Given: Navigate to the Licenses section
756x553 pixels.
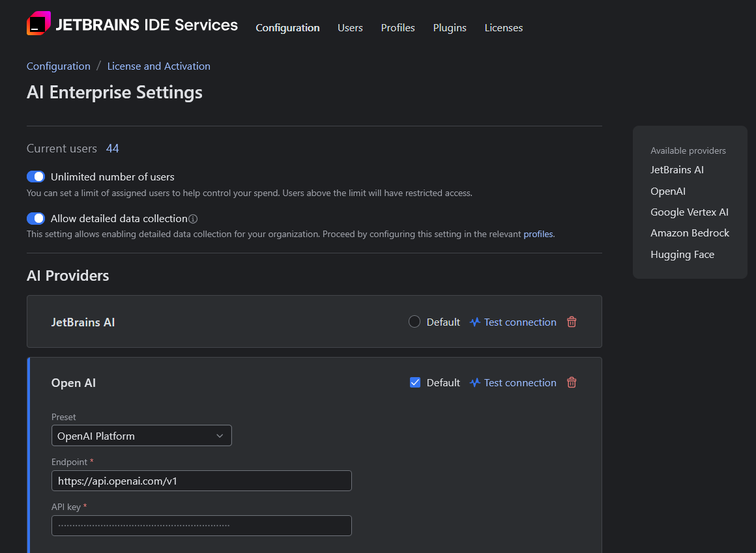Looking at the screenshot, I should [x=503, y=27].
